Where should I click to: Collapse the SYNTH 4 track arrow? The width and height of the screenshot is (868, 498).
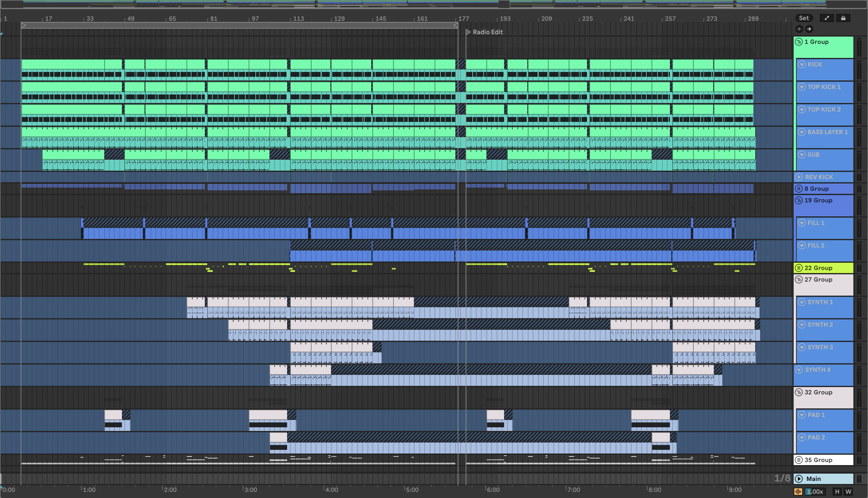799,370
